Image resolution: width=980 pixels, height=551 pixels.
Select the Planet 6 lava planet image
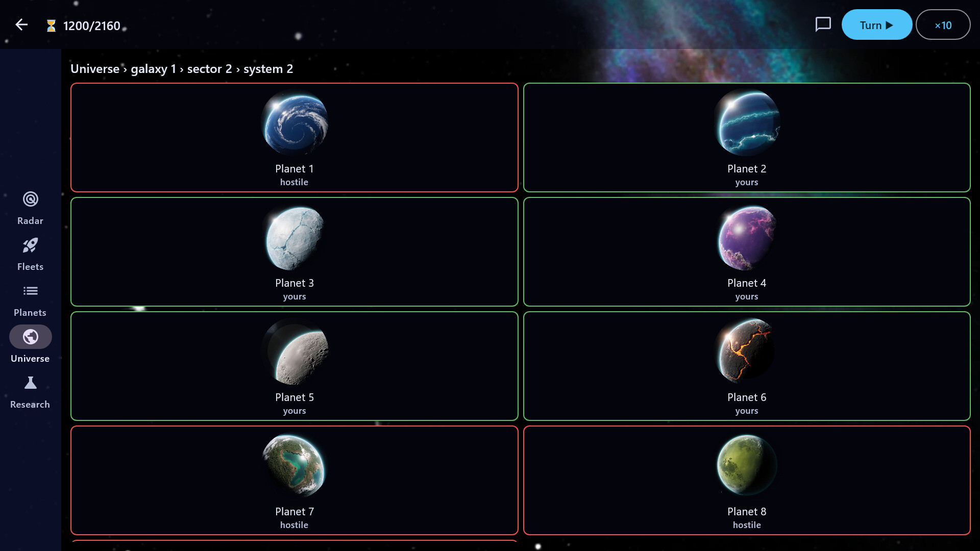747,352
